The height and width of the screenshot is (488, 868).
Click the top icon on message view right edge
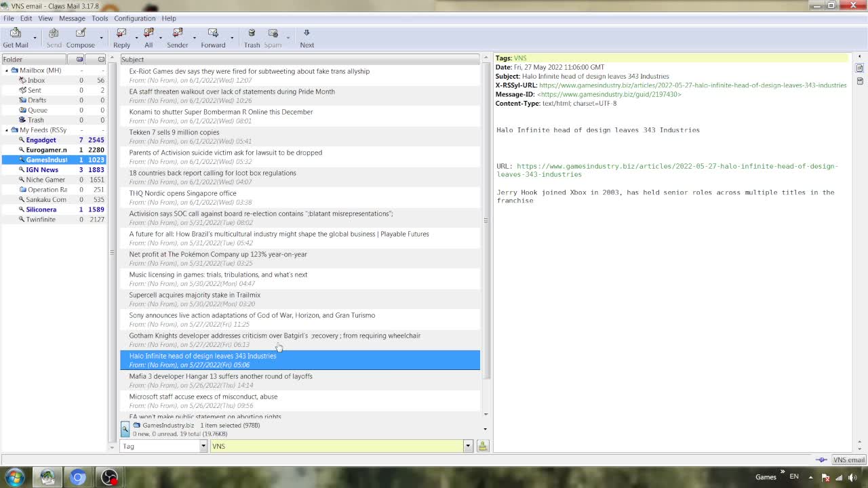[x=859, y=68]
